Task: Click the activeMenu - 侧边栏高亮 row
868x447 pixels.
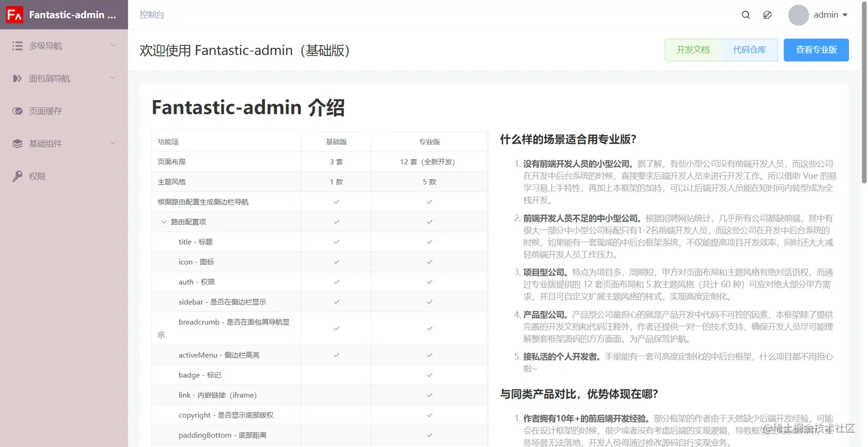Action: click(319, 355)
